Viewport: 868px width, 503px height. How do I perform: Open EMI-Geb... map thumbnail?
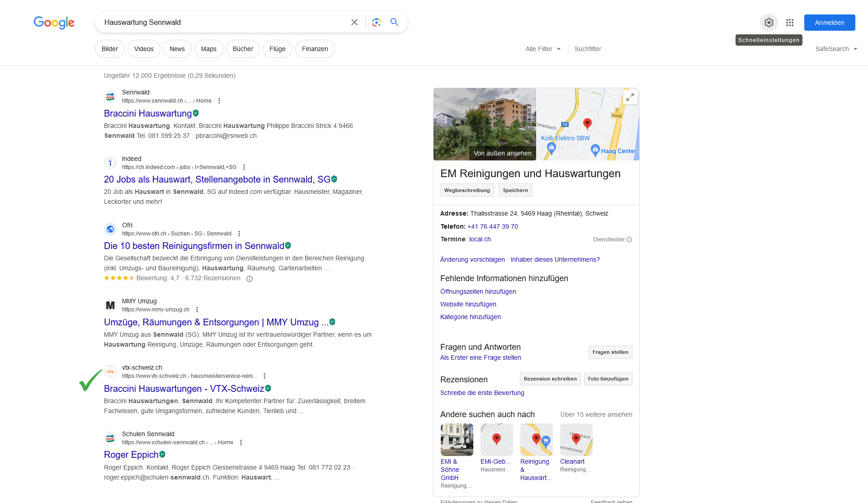pos(497,440)
